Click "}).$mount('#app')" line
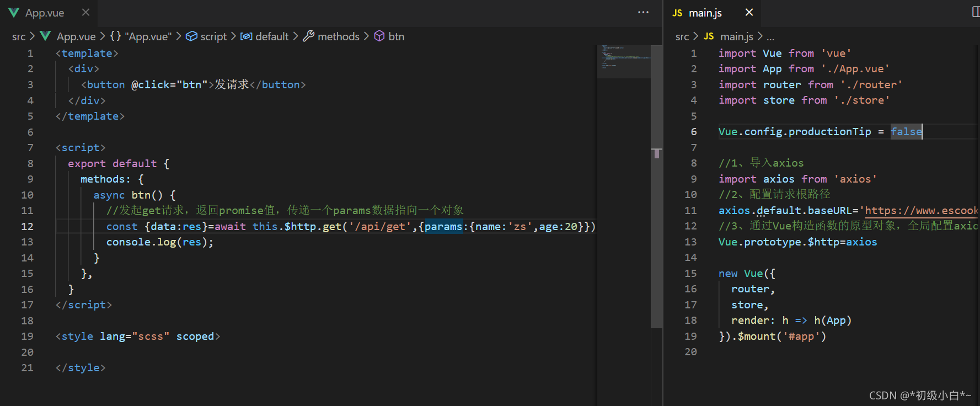This screenshot has height=406, width=980. click(x=772, y=336)
